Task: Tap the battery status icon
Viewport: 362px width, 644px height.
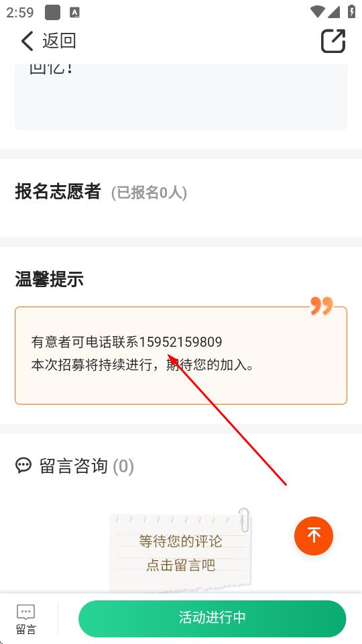Action: tap(351, 12)
